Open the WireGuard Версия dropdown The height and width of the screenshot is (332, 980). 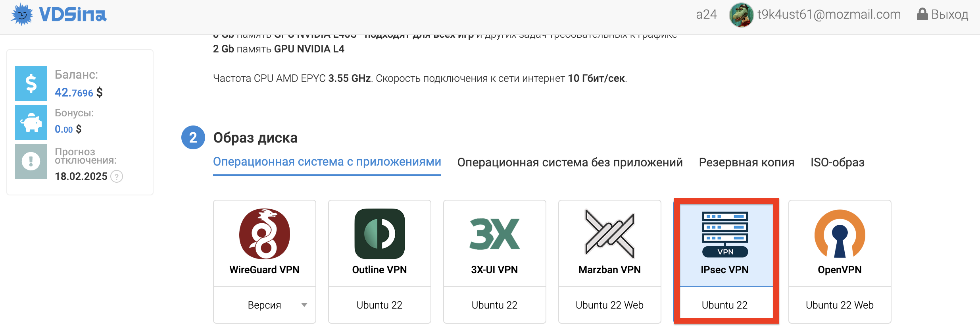pos(265,305)
